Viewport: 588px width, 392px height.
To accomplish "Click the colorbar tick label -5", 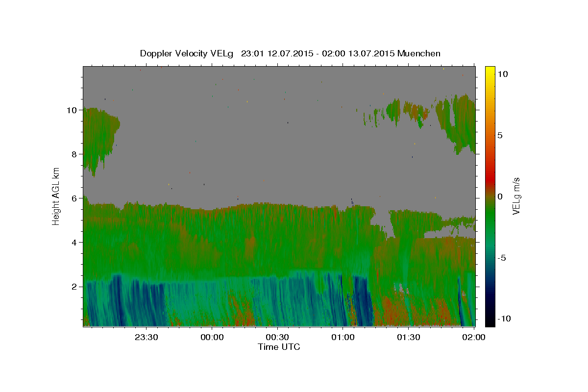I will pyautogui.click(x=501, y=258).
